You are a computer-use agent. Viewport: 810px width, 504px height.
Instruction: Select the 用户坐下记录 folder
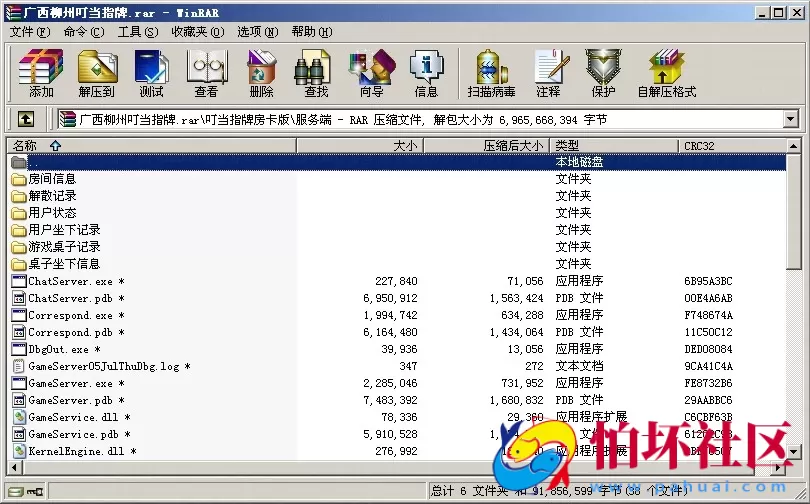click(64, 230)
